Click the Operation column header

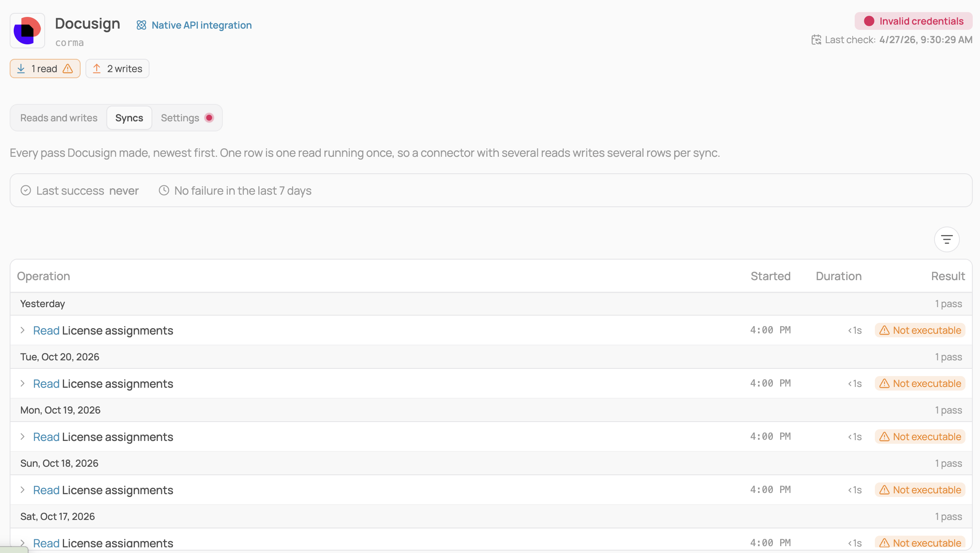tap(44, 276)
